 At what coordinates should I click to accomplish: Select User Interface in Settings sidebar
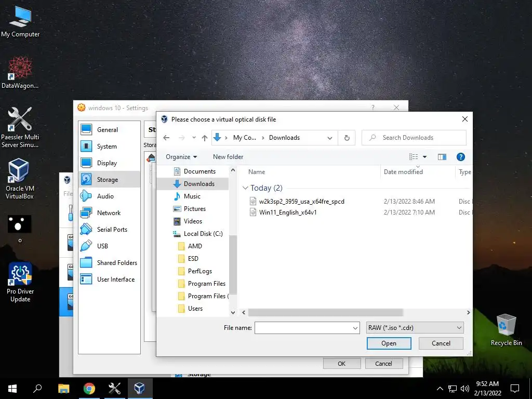109,279
